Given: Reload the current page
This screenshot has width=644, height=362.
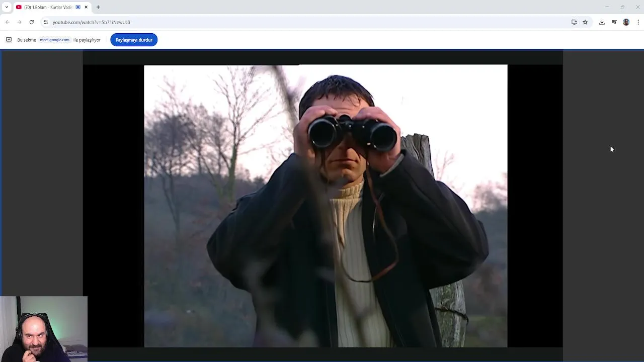Looking at the screenshot, I should [x=32, y=22].
